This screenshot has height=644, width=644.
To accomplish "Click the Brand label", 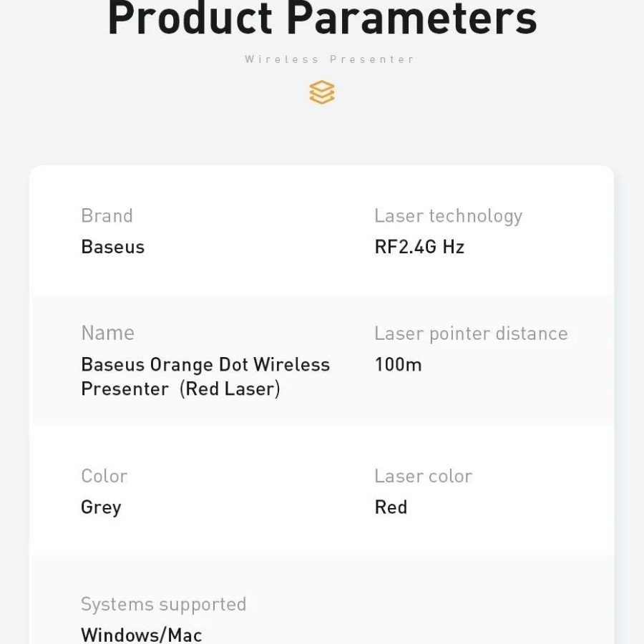I will click(107, 216).
